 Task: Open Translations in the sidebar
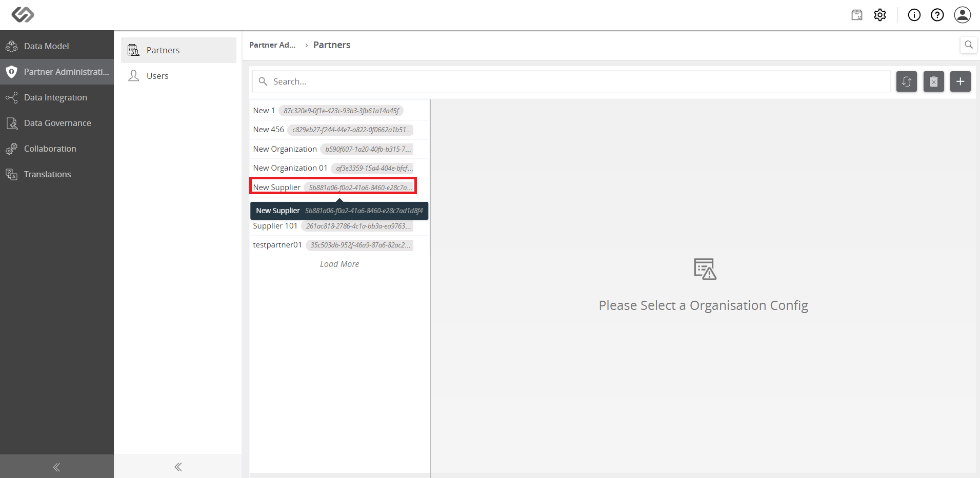pos(57,174)
